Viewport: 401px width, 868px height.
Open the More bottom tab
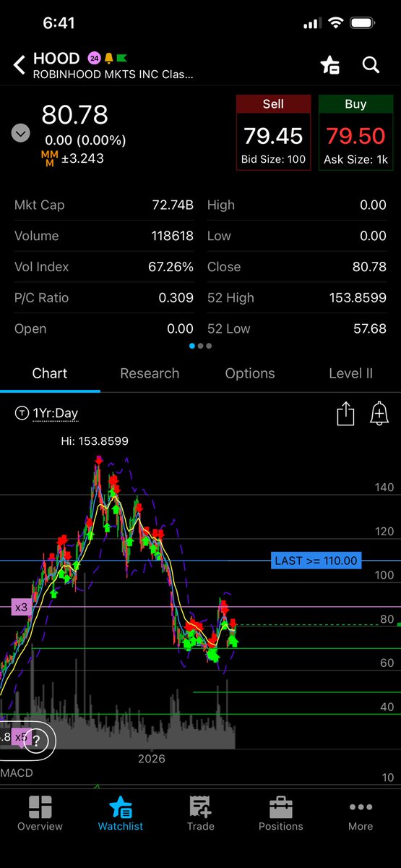click(361, 814)
